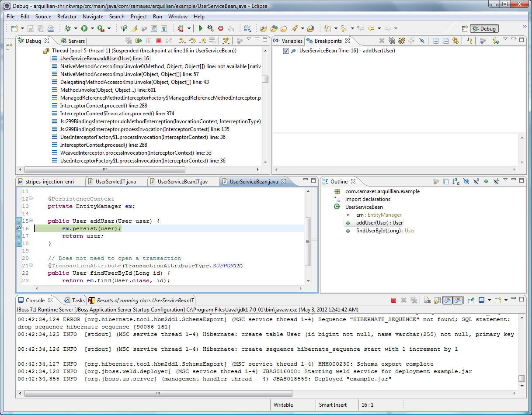532x415 pixels.
Task: Click the green Run icon in main toolbar
Action: [x=84, y=28]
